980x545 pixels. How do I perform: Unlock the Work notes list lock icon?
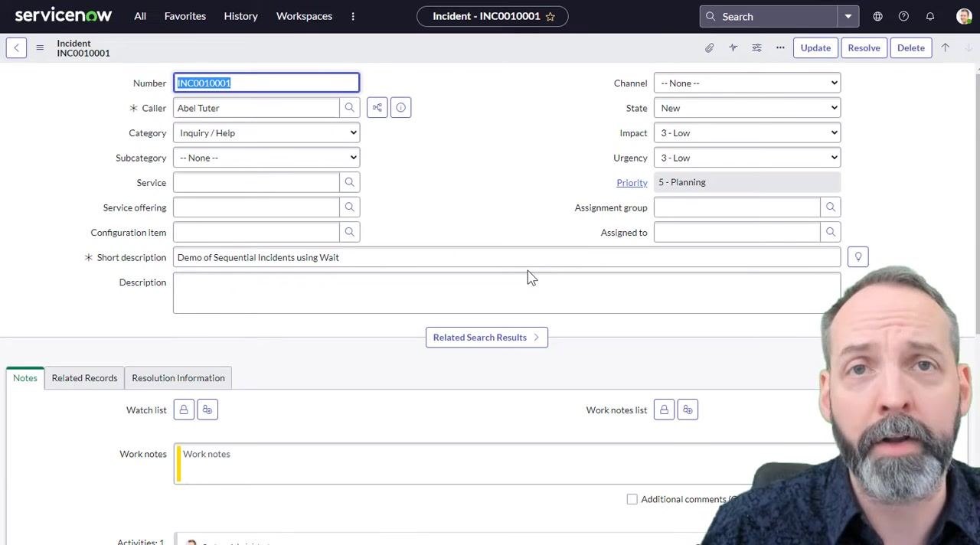[664, 410]
